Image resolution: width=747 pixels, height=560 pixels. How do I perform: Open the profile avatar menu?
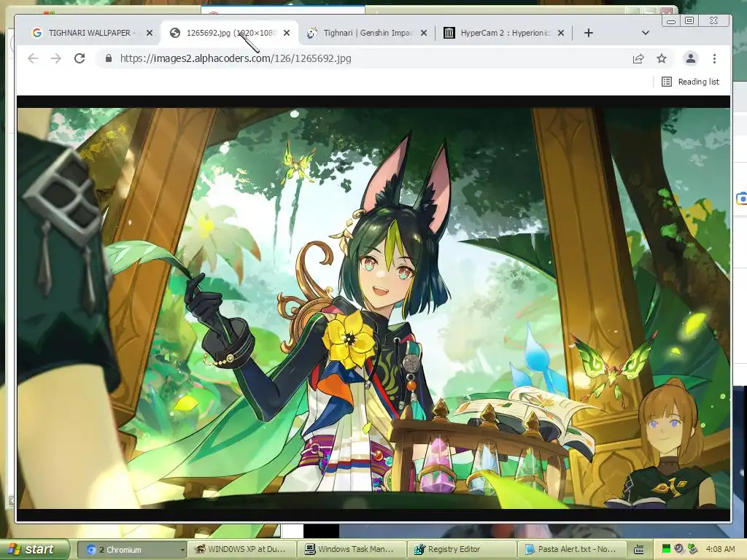click(x=690, y=58)
